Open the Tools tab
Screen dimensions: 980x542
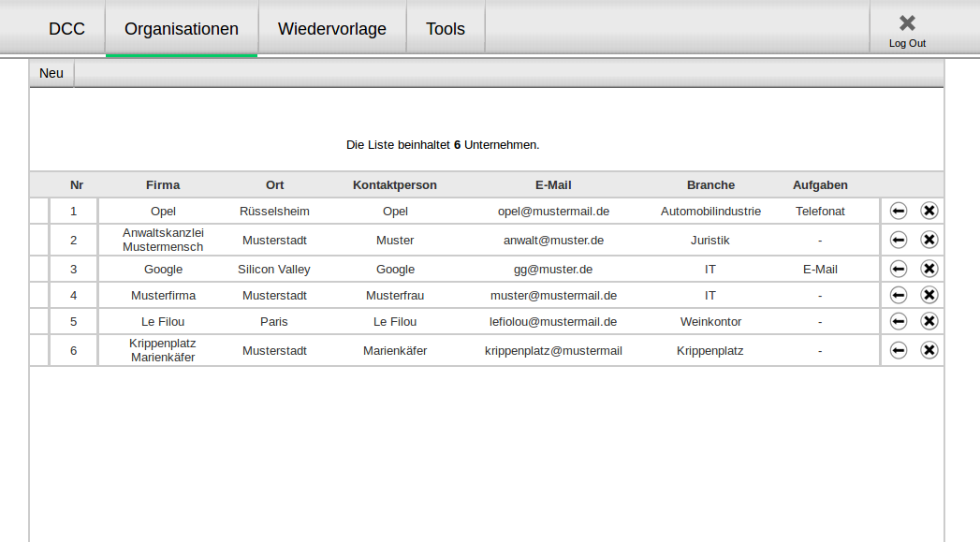pyautogui.click(x=445, y=29)
